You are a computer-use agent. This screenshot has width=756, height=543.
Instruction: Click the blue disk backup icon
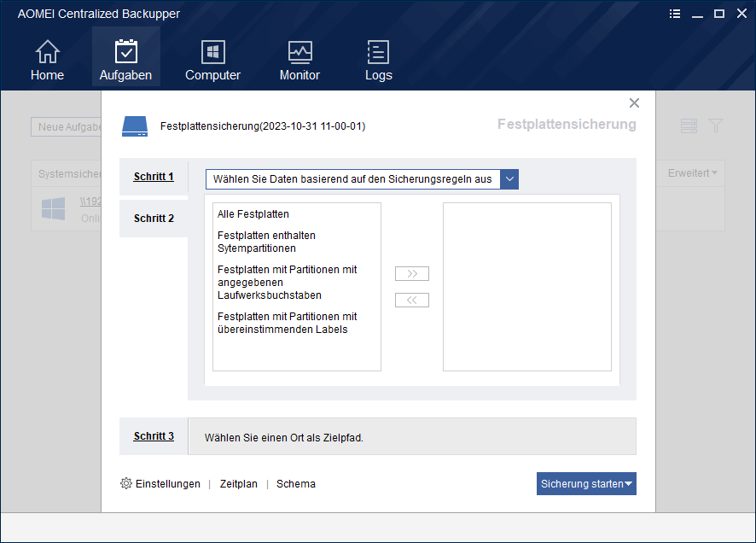[x=135, y=126]
